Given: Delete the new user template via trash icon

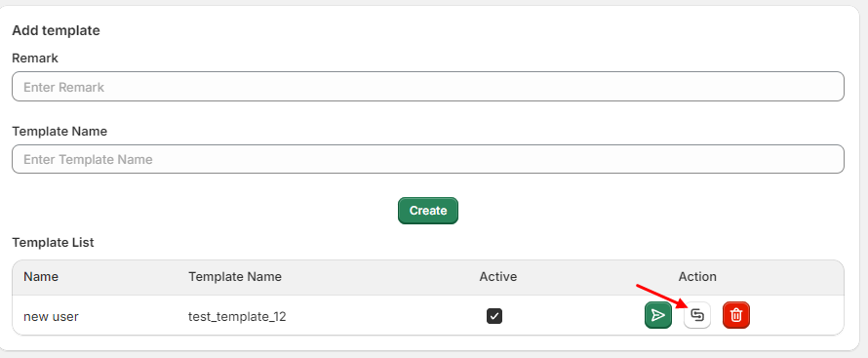Looking at the screenshot, I should point(736,315).
